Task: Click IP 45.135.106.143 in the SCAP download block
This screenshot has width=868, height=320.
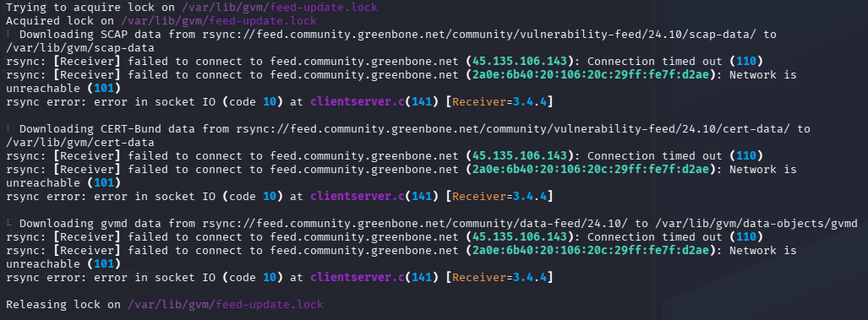Action: (520, 62)
